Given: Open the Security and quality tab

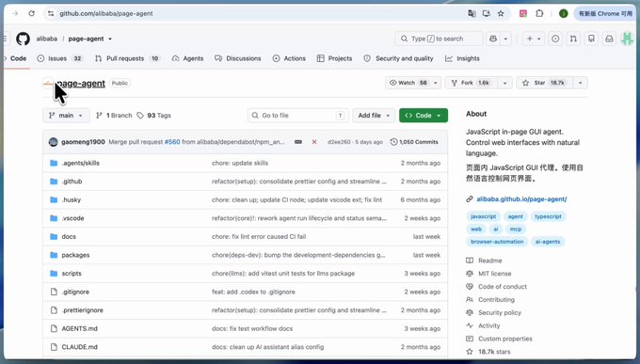Looking at the screenshot, I should coord(398,58).
